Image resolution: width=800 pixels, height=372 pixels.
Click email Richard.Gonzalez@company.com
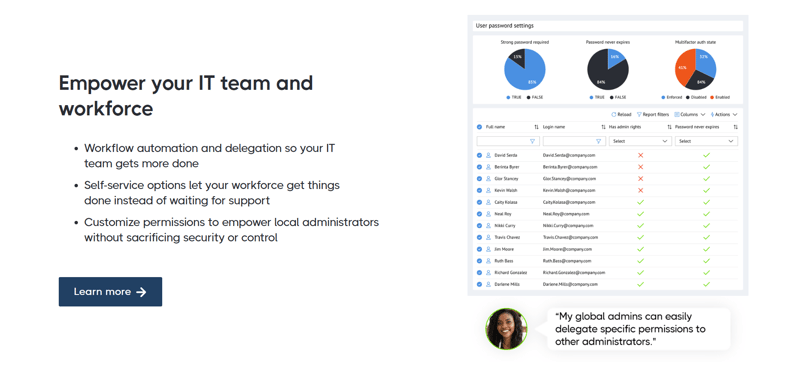pyautogui.click(x=574, y=272)
